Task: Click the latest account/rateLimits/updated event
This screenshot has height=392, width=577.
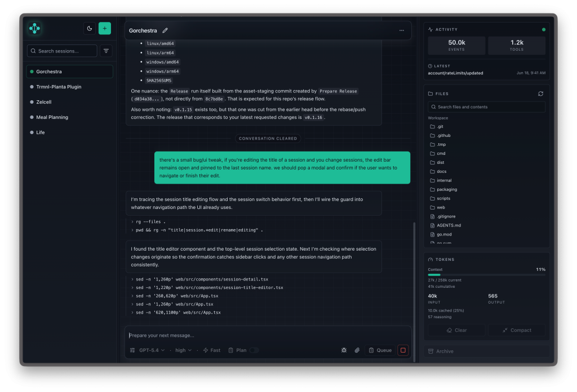Action: pyautogui.click(x=486, y=73)
